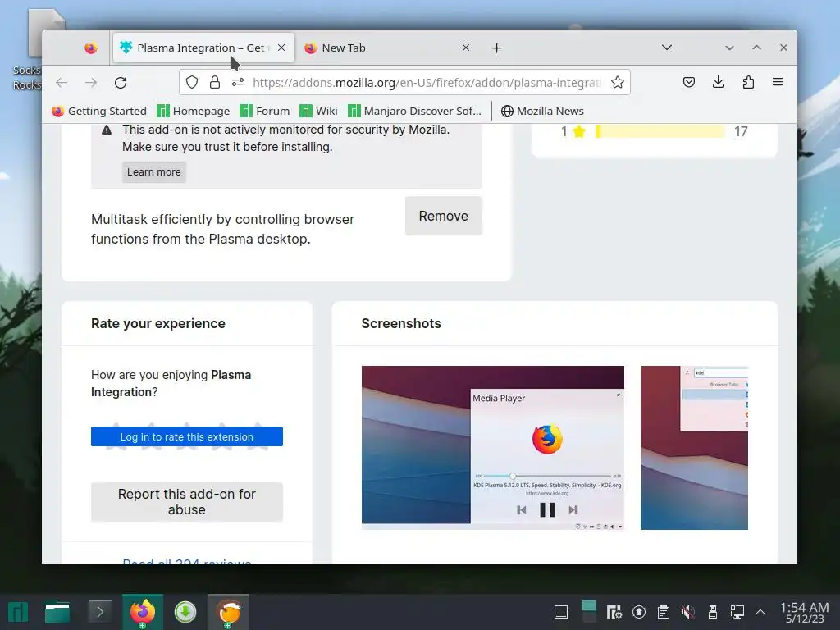Click Log in to rate this extension
The height and width of the screenshot is (630, 840).
(187, 436)
